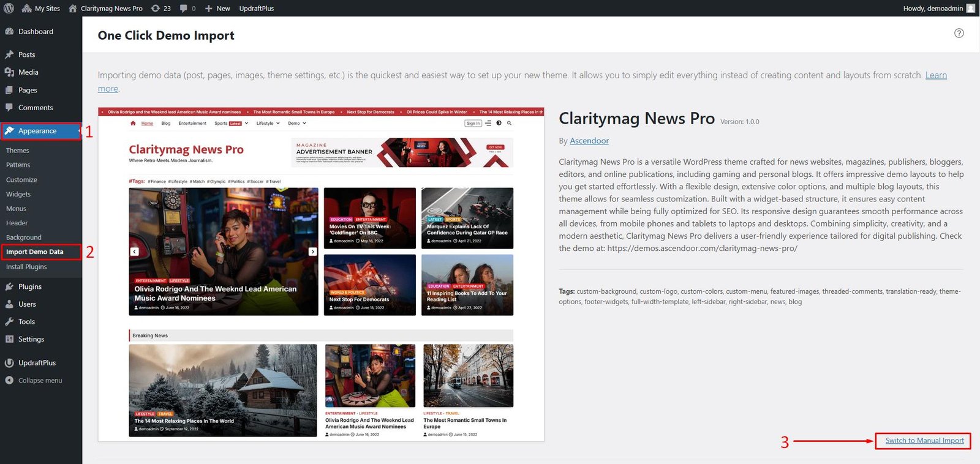Open Themes submenu item
The image size is (980, 464).
pos(18,151)
